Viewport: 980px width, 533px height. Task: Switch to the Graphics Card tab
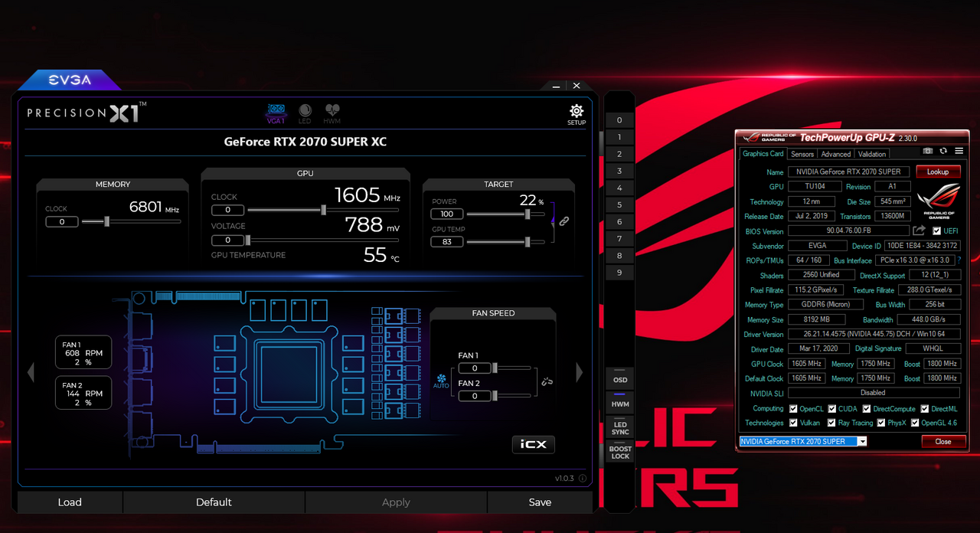(x=763, y=154)
